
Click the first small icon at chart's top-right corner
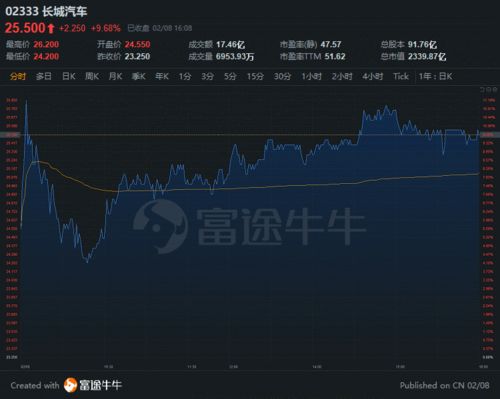(x=482, y=90)
